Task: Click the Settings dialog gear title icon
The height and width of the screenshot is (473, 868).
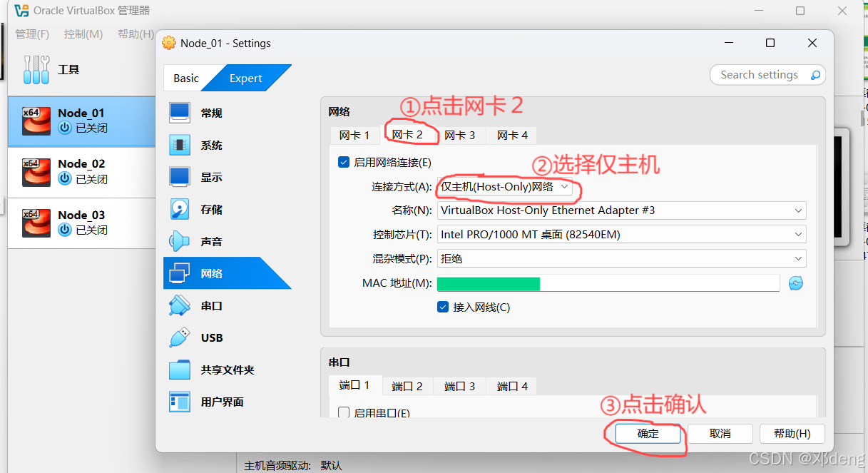Action: 169,43
